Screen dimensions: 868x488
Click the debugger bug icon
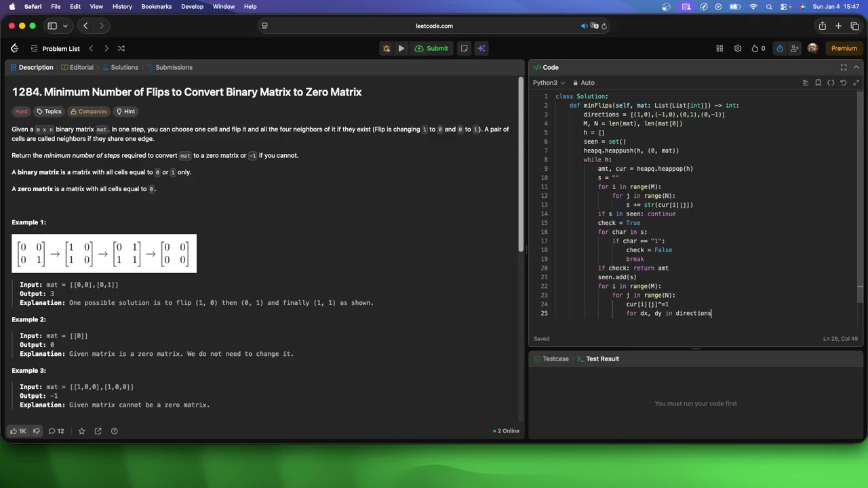(386, 48)
